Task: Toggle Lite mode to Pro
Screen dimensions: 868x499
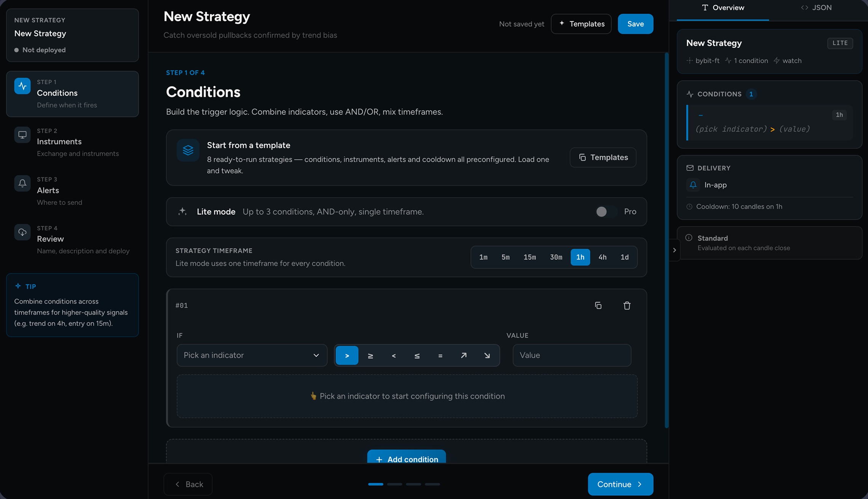Action: tap(607, 212)
